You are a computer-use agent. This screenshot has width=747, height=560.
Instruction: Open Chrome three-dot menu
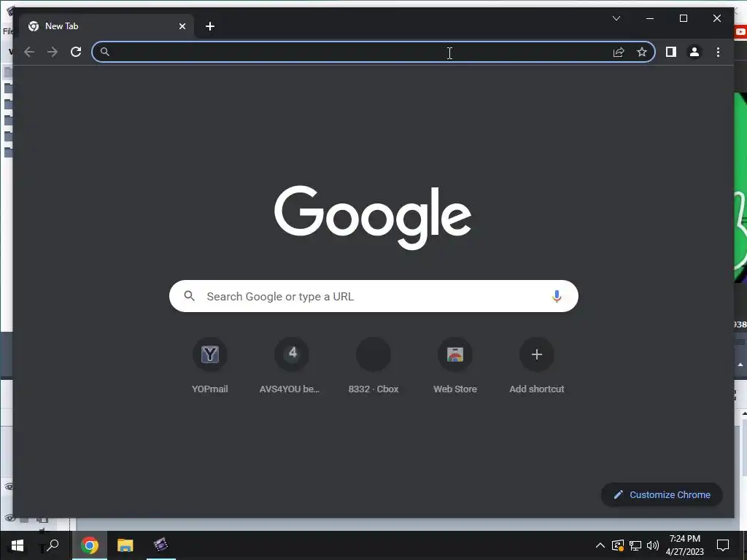tap(718, 52)
